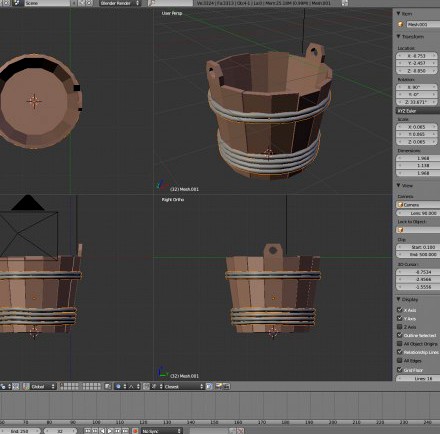Viewport: 440px width, 434px height.
Task: Click the Mesh.001 object name field
Action: click(x=423, y=24)
